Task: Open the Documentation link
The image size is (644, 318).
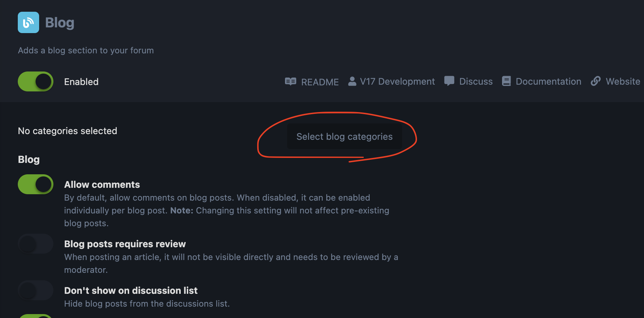Action: point(548,81)
